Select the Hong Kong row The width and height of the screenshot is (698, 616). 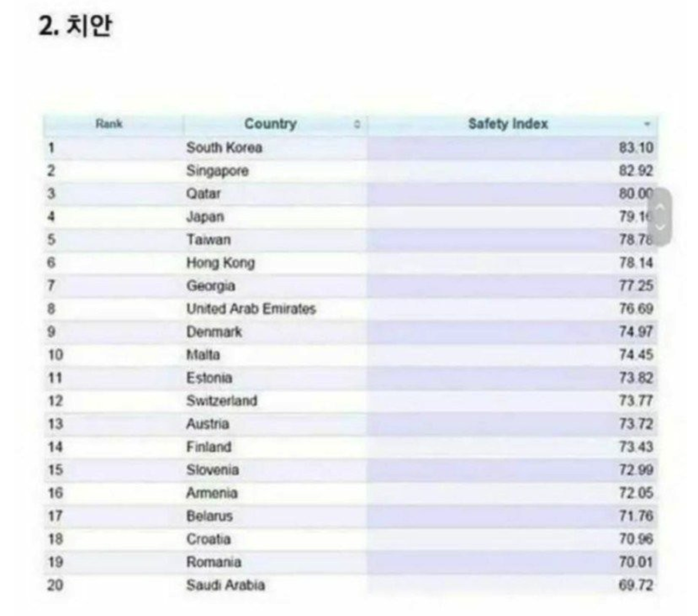pos(350,263)
